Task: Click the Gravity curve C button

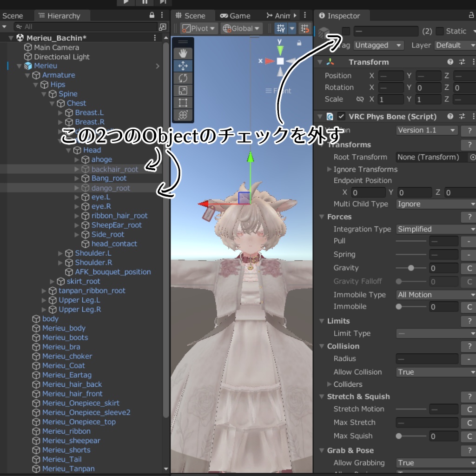Action: click(x=469, y=268)
